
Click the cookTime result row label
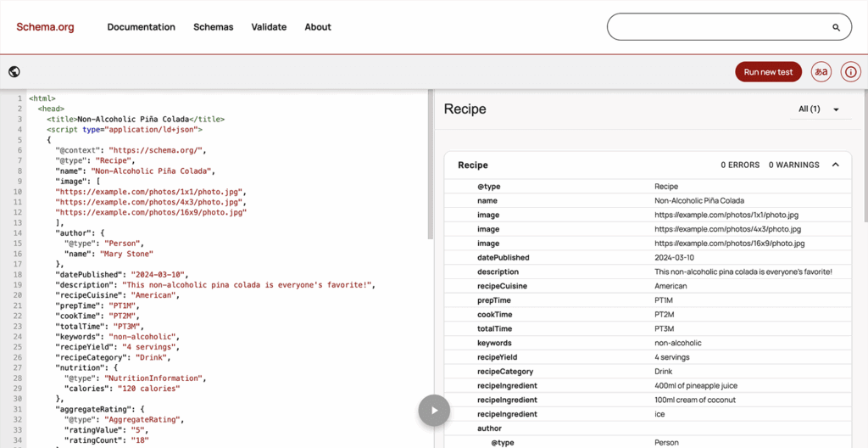pyautogui.click(x=494, y=315)
